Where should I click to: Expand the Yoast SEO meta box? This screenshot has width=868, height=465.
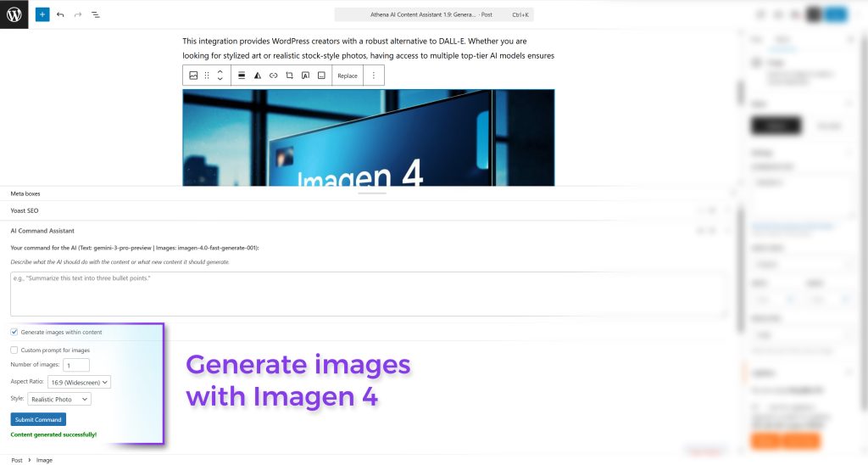[x=25, y=210]
